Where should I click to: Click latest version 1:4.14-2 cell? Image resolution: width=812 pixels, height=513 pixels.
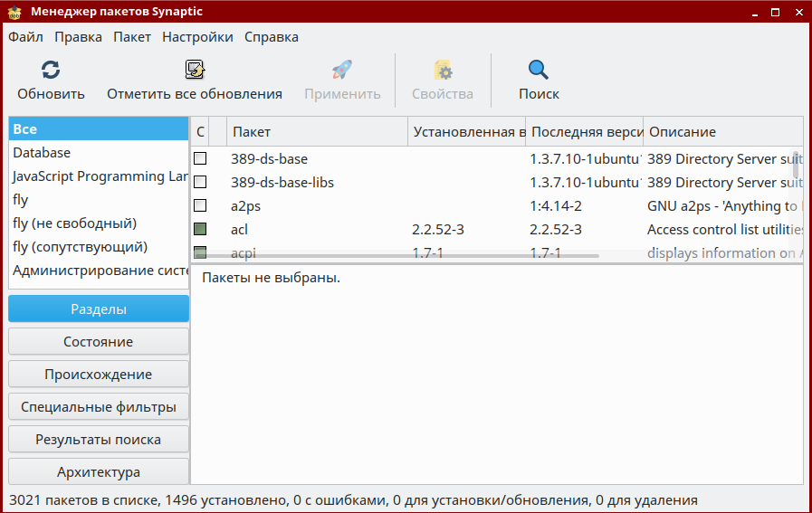coord(556,206)
